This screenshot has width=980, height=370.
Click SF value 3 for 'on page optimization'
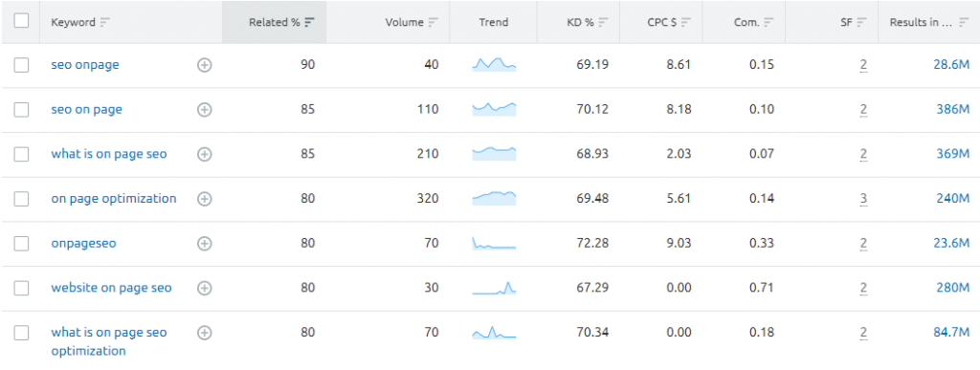(x=863, y=199)
